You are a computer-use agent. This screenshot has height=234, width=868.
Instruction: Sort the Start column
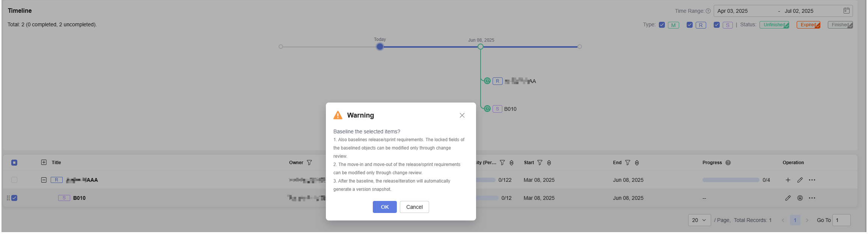pyautogui.click(x=549, y=163)
